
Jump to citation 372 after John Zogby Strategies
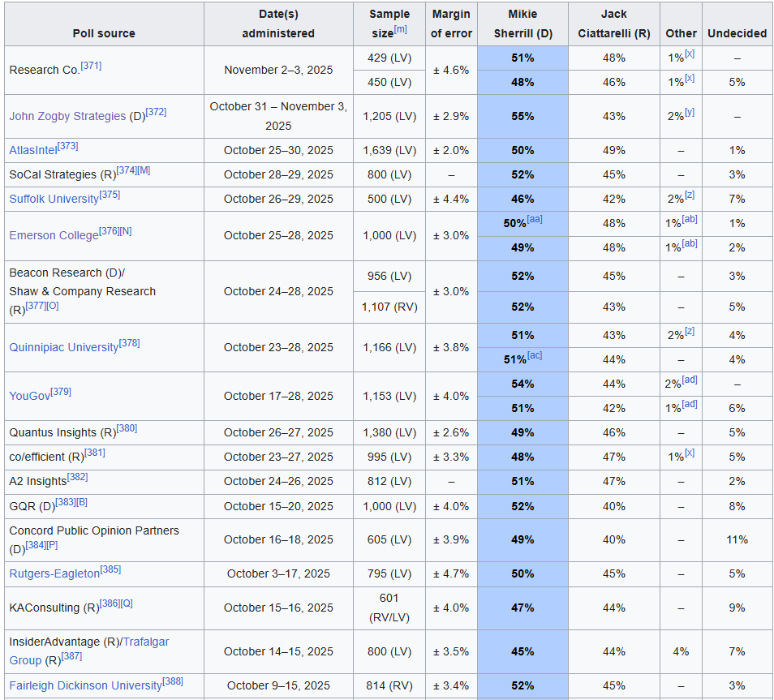(x=156, y=112)
